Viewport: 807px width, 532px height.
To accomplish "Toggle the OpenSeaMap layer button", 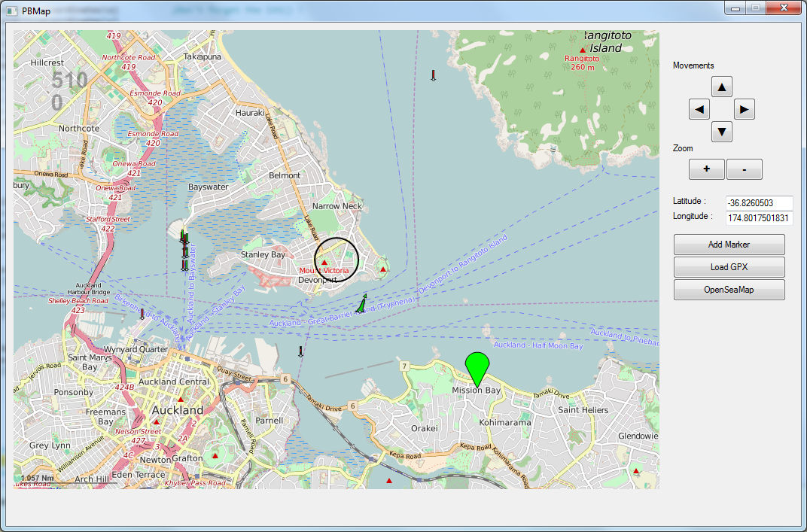I will (729, 290).
